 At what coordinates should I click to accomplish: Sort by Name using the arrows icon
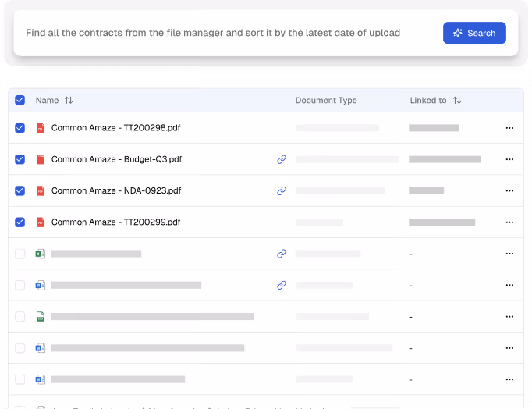69,101
